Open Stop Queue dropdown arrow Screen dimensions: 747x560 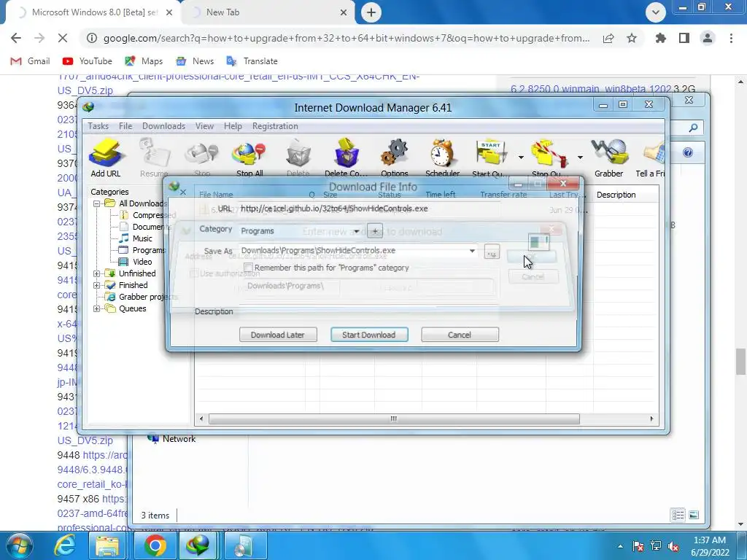tap(580, 157)
